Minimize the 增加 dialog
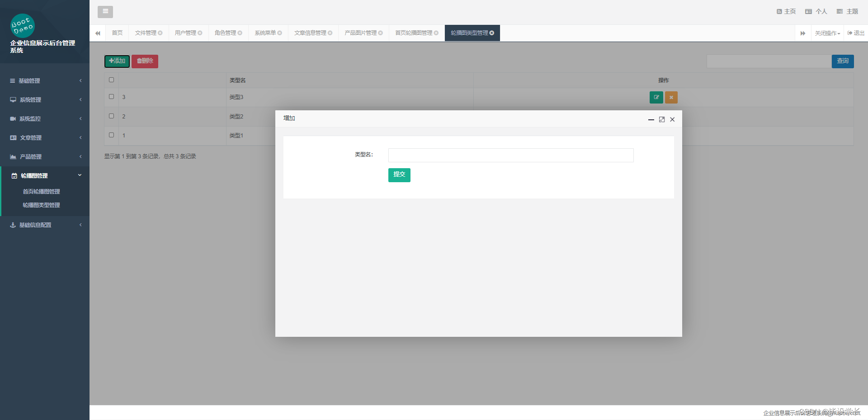This screenshot has width=868, height=420. pyautogui.click(x=651, y=120)
